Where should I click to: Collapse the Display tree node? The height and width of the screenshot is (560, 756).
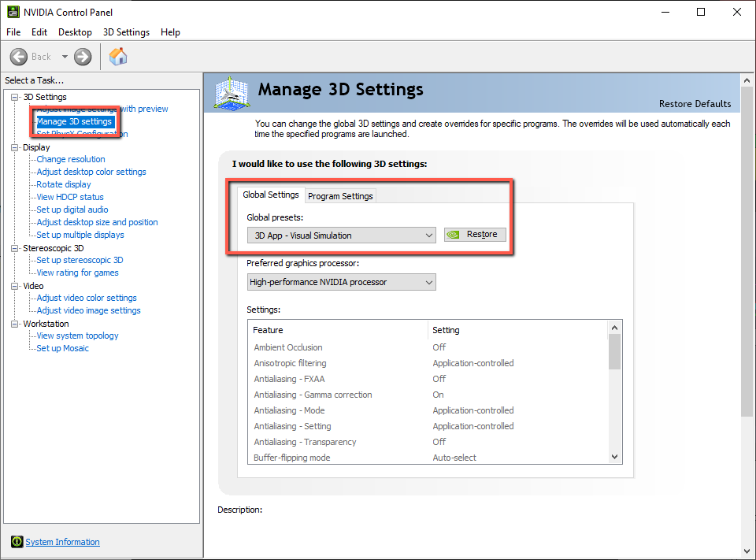click(14, 147)
